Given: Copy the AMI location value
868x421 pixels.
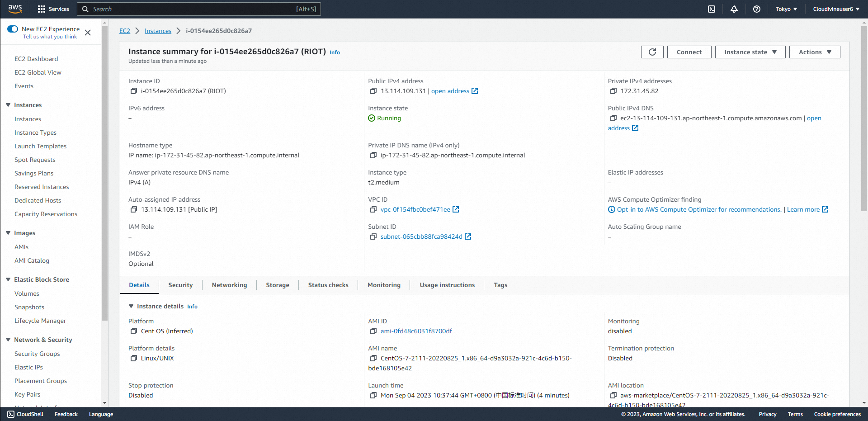Looking at the screenshot, I should pyautogui.click(x=613, y=395).
